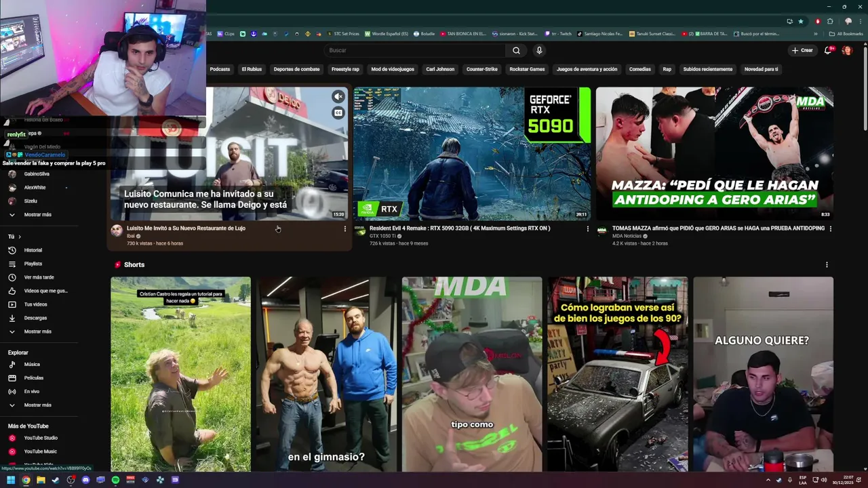
Task: Select the Rockstar Games chip
Action: click(x=527, y=69)
